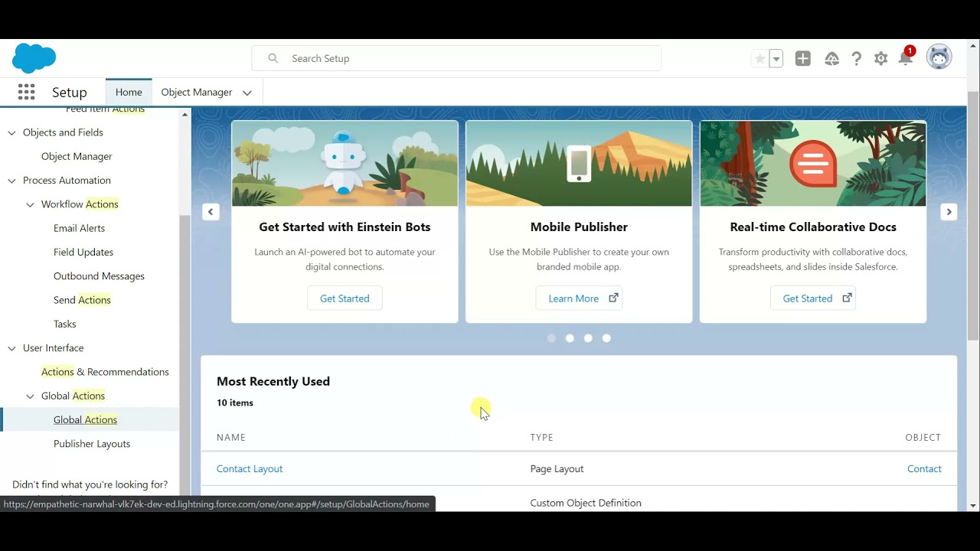Collapse the Workflow Actions node
The image size is (980, 551).
click(x=30, y=204)
